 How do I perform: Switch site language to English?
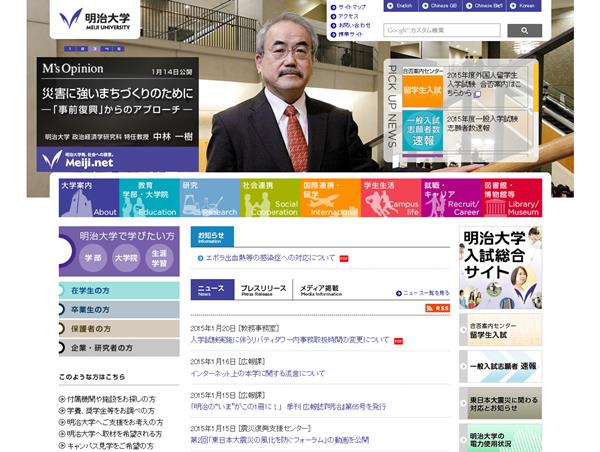[x=401, y=6]
